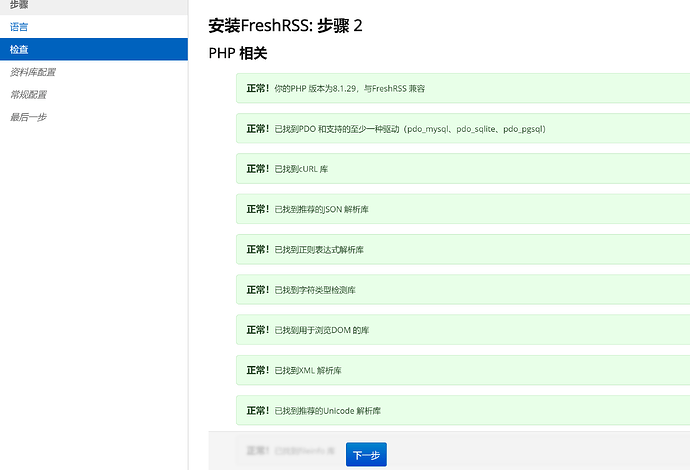
Task: Click the 已找到XML 解析库 message
Action: pos(463,370)
